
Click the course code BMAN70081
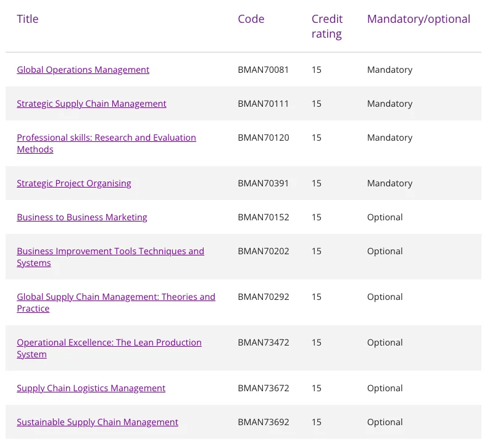point(263,70)
